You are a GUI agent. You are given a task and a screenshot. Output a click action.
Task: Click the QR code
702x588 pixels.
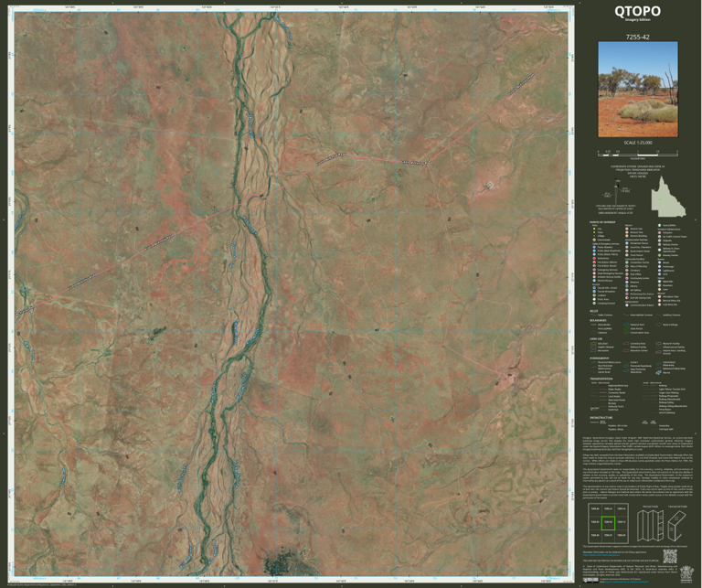pyautogui.click(x=670, y=557)
